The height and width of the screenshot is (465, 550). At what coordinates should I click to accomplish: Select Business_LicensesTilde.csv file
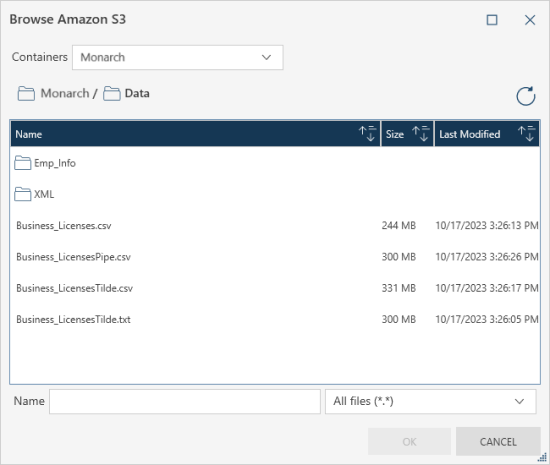click(74, 288)
